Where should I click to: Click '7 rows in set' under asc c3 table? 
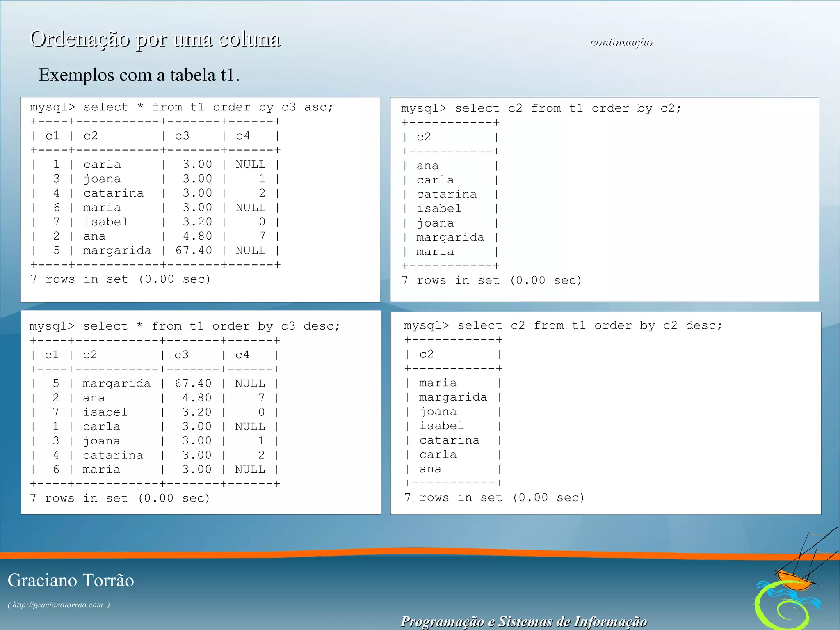click(80, 279)
